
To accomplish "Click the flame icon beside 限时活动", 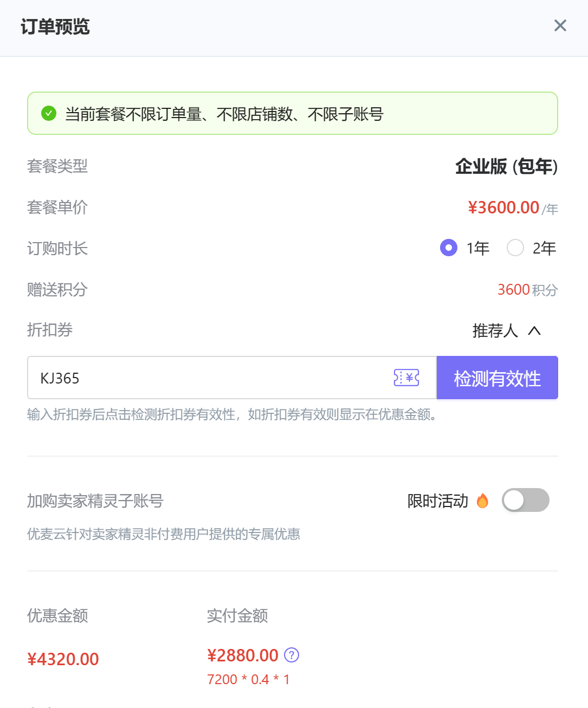I will point(482,501).
